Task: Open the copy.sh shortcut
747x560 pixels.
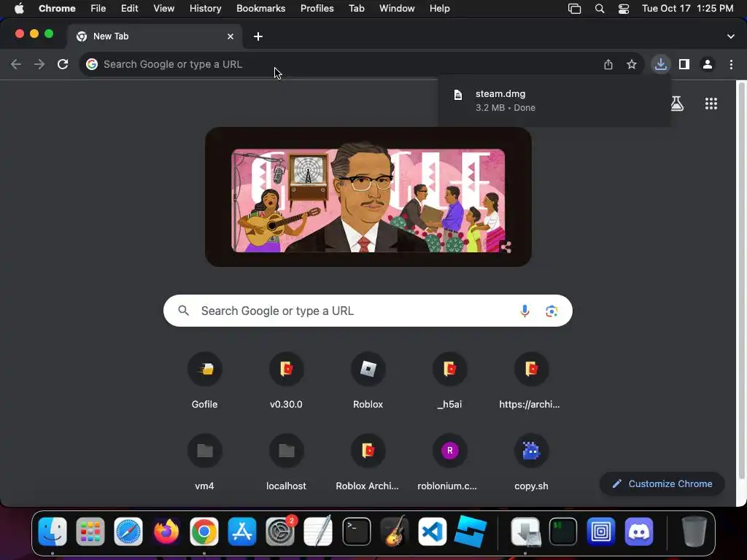Action: click(531, 462)
